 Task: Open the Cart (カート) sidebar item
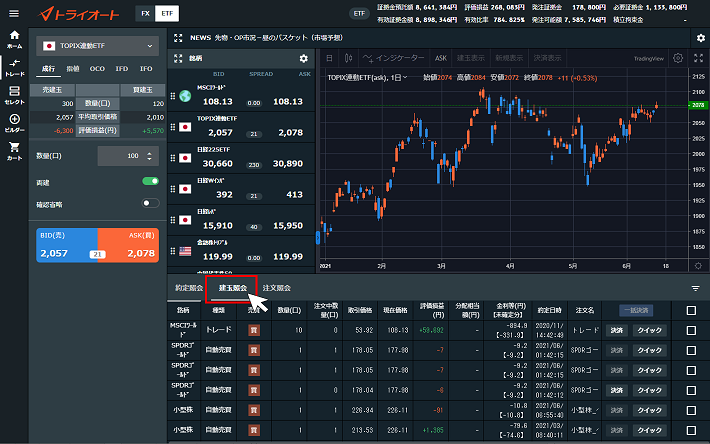pyautogui.click(x=14, y=151)
